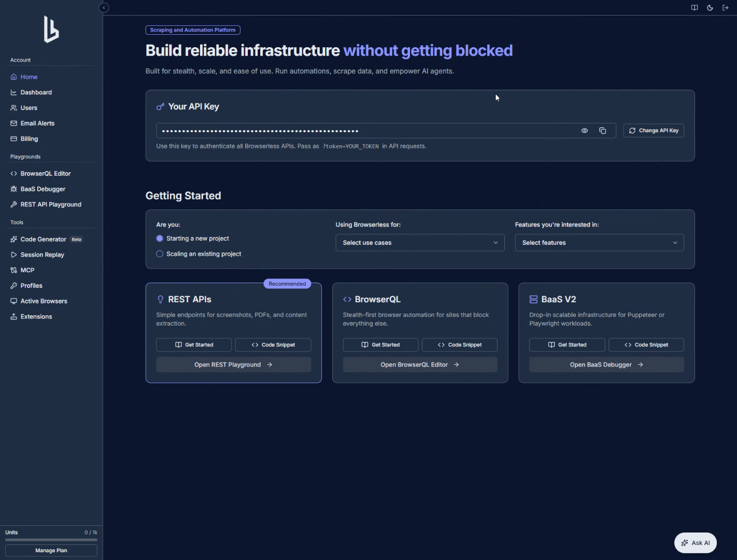Click the Scraping and Automation Platform badge
Image resolution: width=737 pixels, height=560 pixels.
point(193,30)
